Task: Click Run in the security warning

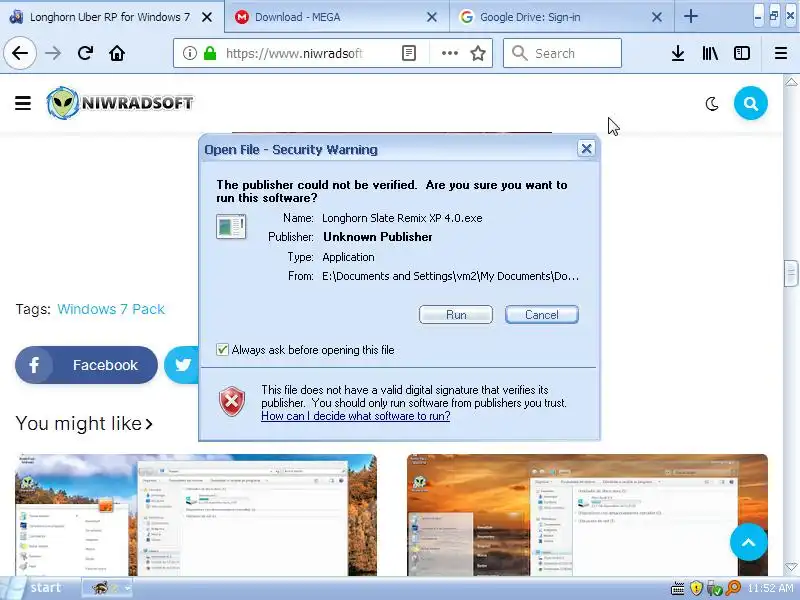Action: [x=456, y=315]
